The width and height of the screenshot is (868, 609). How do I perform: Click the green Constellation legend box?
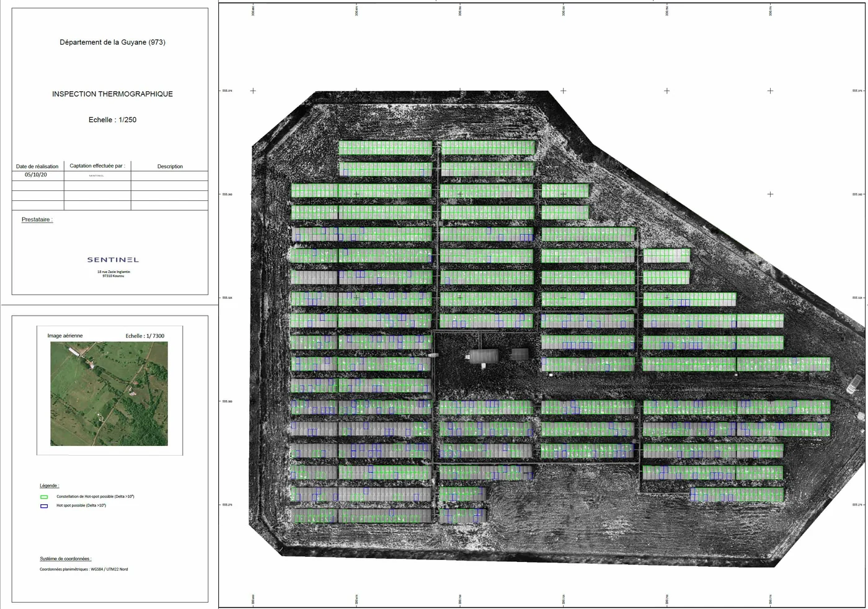point(44,497)
